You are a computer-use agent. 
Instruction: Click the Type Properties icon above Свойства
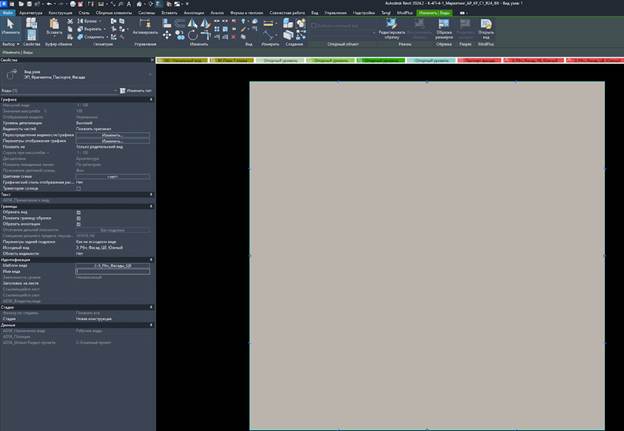[31, 23]
